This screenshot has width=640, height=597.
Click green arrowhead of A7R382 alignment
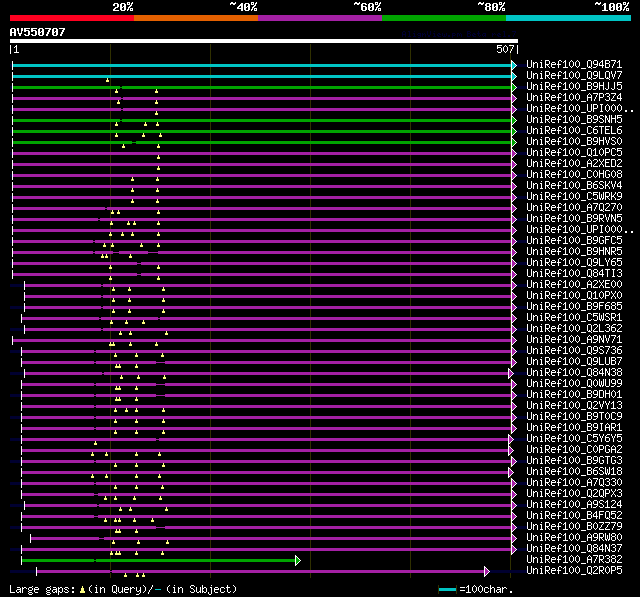click(x=297, y=560)
